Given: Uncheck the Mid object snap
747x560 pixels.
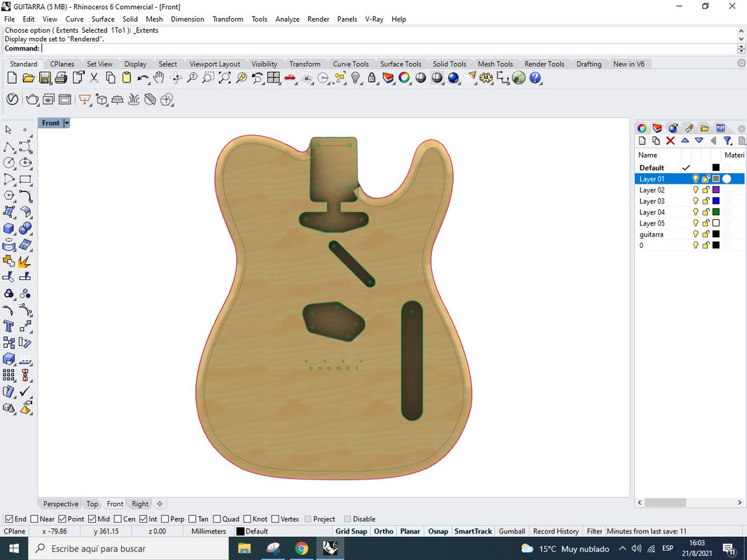Looking at the screenshot, I should (x=92, y=519).
